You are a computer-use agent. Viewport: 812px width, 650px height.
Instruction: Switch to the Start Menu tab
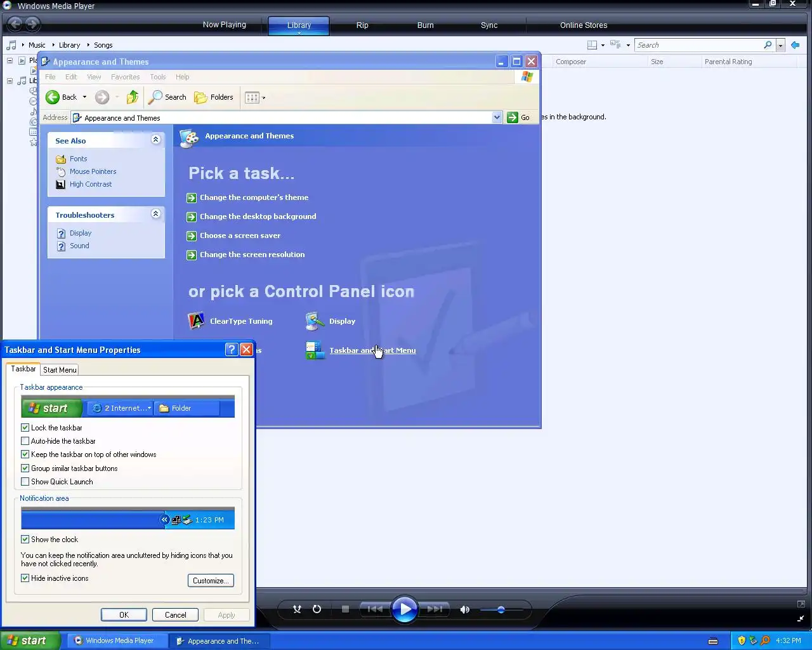point(60,369)
